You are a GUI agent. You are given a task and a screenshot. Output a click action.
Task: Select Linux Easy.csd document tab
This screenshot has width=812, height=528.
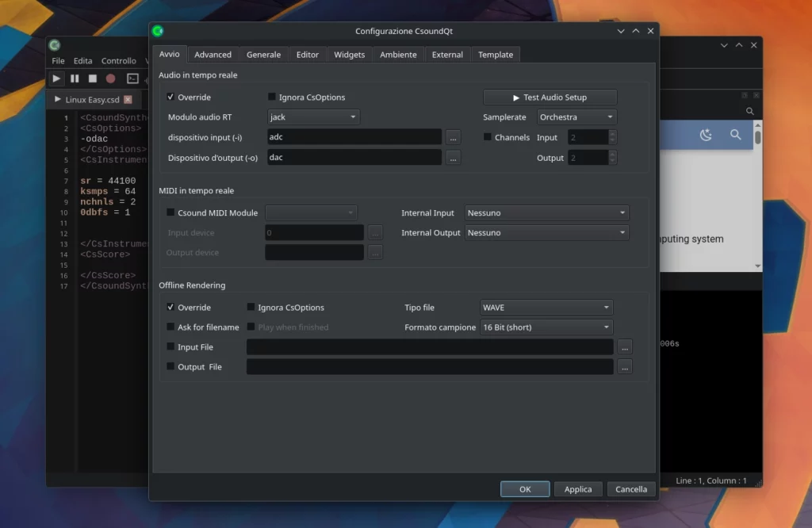(92, 99)
